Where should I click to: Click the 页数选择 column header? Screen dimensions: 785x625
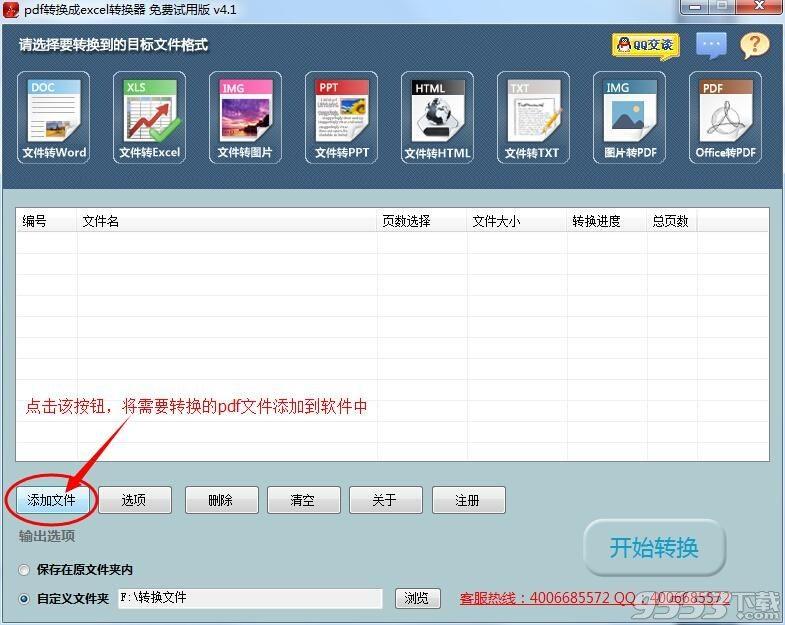pos(422,221)
